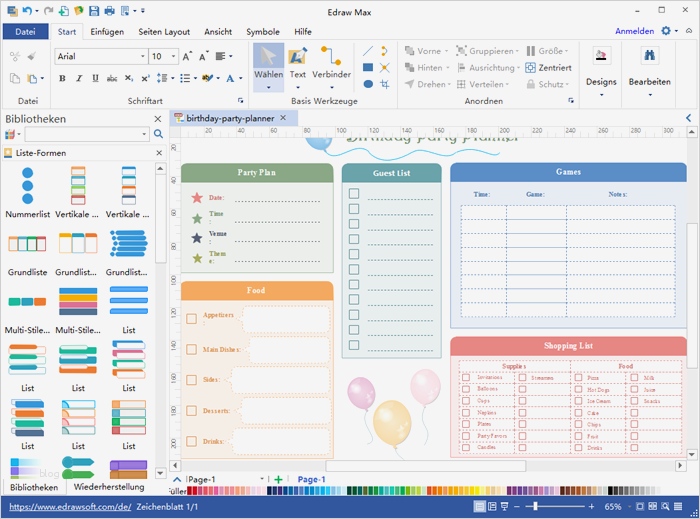700x519 pixels.
Task: Click the library search magnifier icon
Action: [x=158, y=134]
